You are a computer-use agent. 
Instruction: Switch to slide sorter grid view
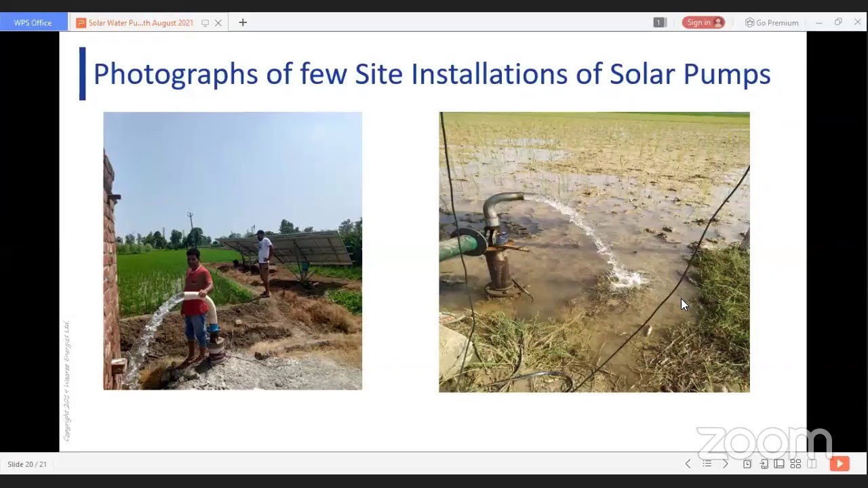(795, 464)
